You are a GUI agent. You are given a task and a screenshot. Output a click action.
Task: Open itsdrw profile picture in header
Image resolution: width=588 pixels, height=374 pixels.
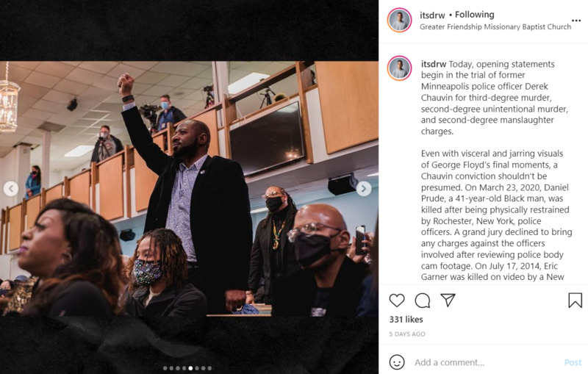point(399,20)
